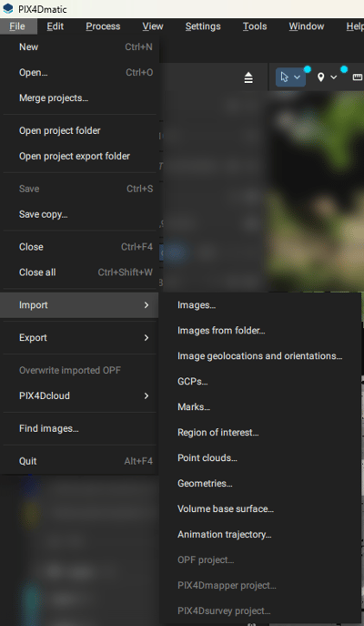364x626 pixels.
Task: Click the PIX4Dmatic app logo icon
Action: click(7, 9)
